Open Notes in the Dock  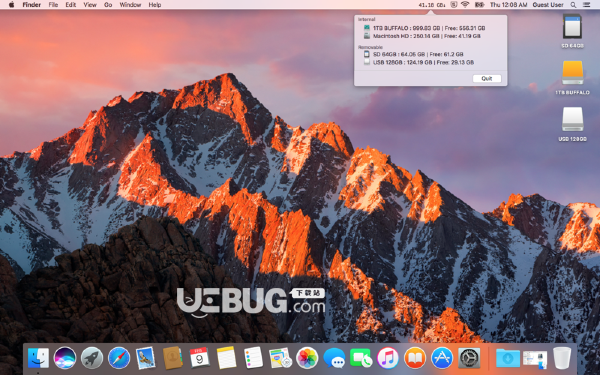226,358
